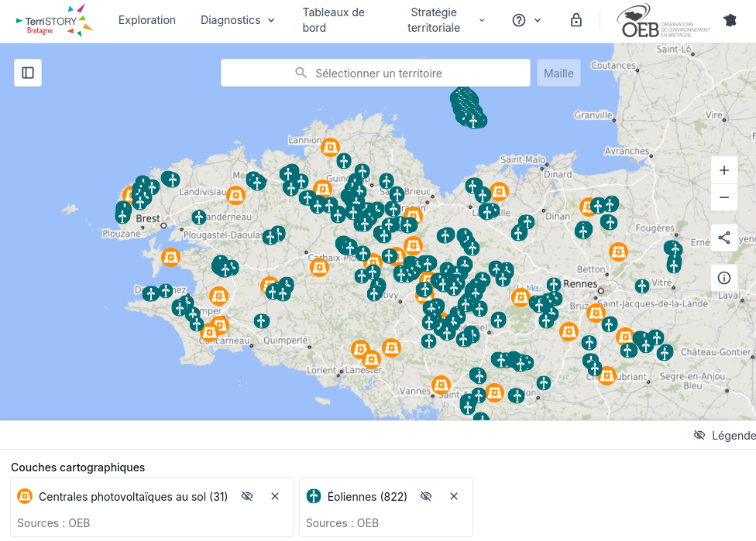The height and width of the screenshot is (541, 756).
Task: Toggle the Légende visibility
Action: coord(725,436)
